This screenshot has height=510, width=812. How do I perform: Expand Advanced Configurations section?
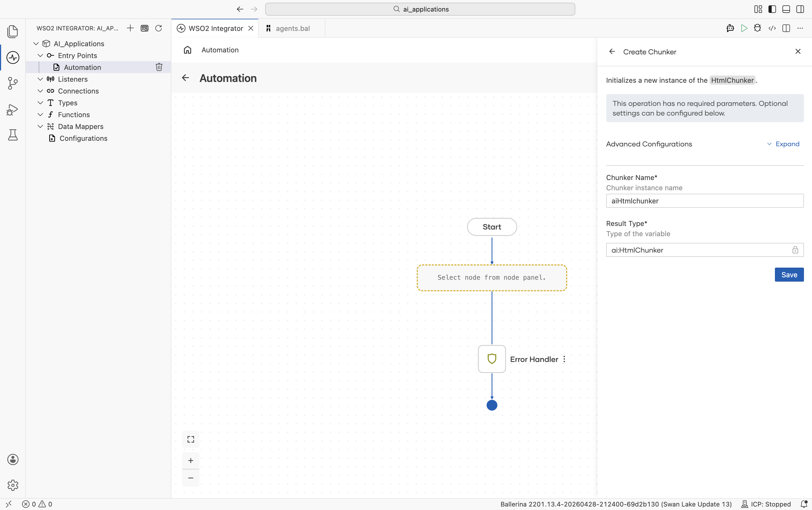(x=783, y=144)
